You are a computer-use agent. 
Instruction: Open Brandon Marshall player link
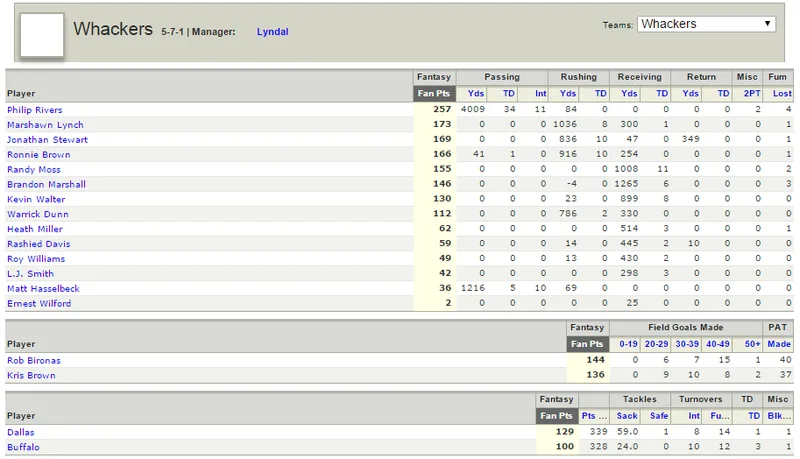[x=46, y=184]
